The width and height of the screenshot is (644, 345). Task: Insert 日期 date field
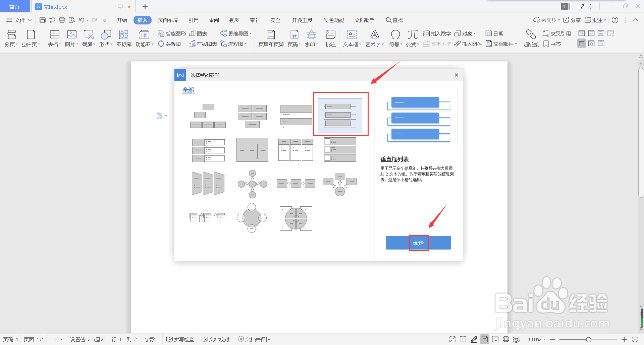pos(494,33)
